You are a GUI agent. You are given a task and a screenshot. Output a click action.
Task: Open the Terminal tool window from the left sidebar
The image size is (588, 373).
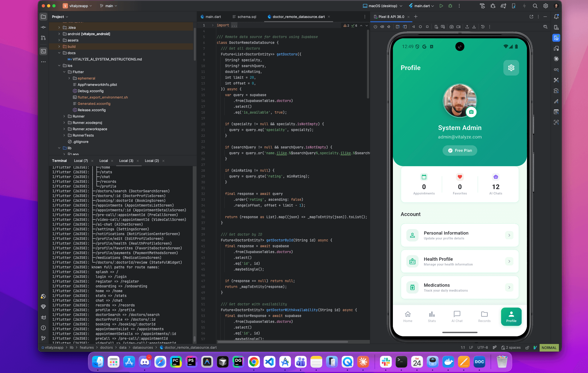[x=43, y=51]
